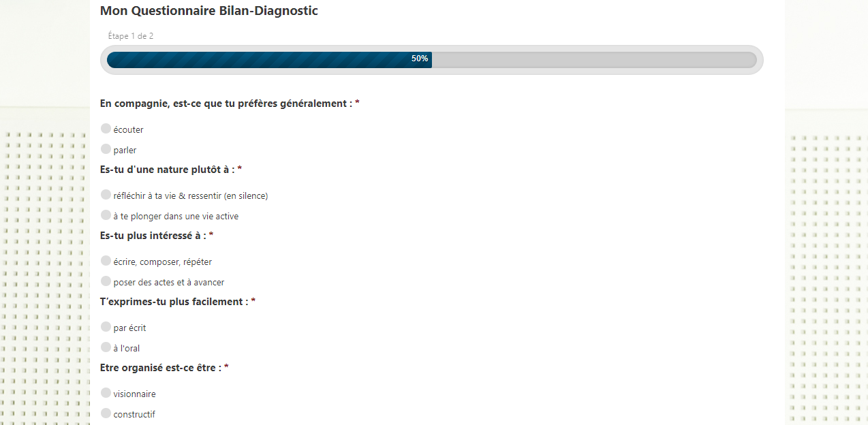Click the '50%' progress label
868x425 pixels.
pos(420,59)
